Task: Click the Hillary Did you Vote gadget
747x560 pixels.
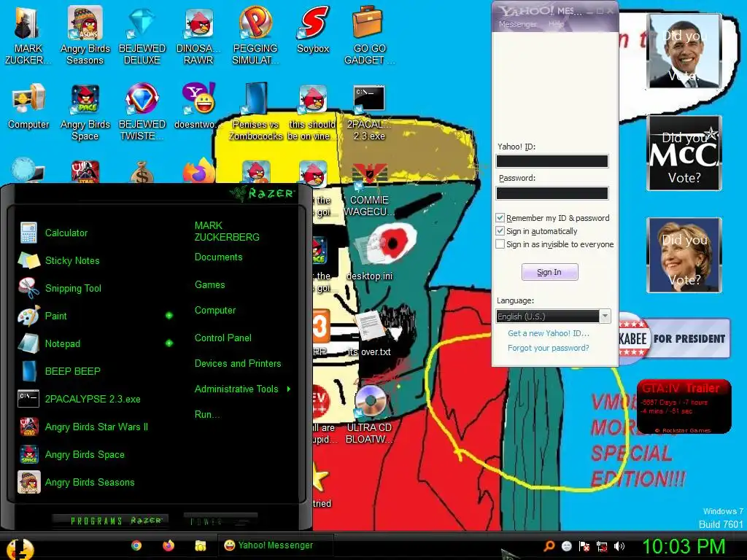Action: [684, 254]
